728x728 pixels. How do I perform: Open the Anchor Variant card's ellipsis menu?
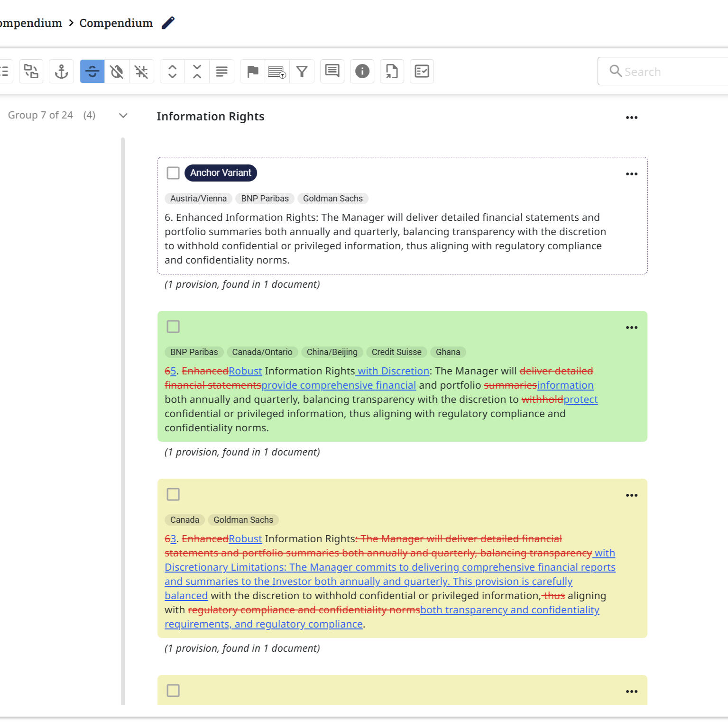click(631, 174)
